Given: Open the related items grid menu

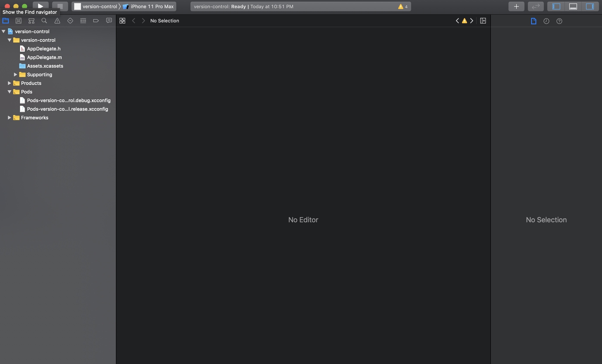Looking at the screenshot, I should pos(122,21).
